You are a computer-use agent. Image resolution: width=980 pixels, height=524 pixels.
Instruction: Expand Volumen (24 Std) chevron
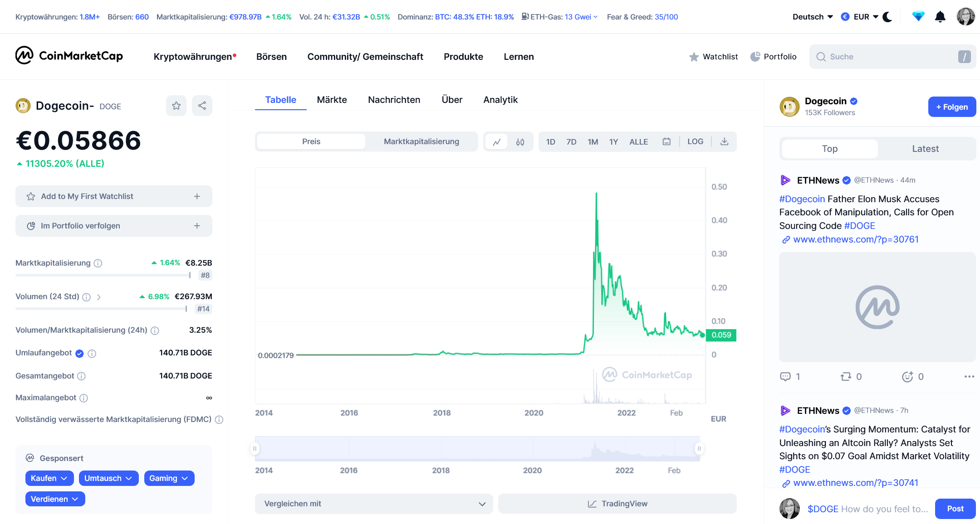98,297
